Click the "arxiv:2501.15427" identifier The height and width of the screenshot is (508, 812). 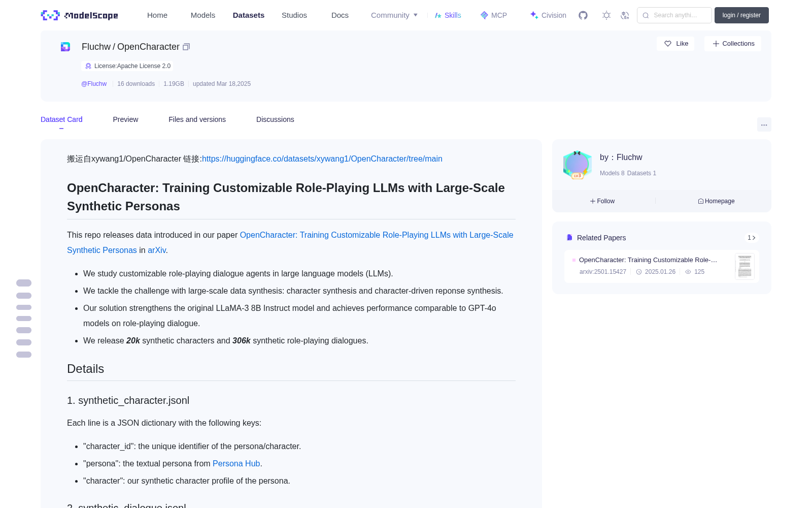coord(603,272)
